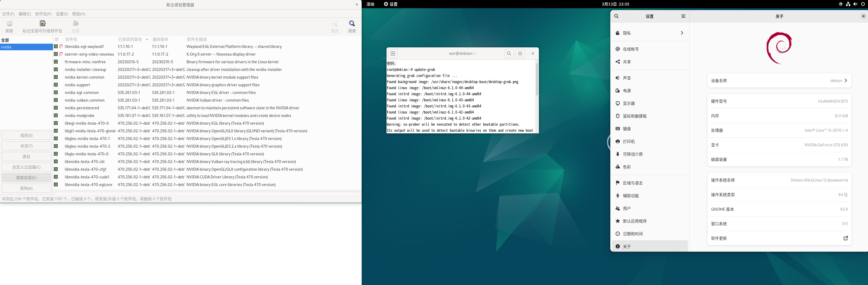This screenshot has height=285, width=868.
Task: Toggle status box for nvidia-persistenced package
Action: click(x=56, y=108)
